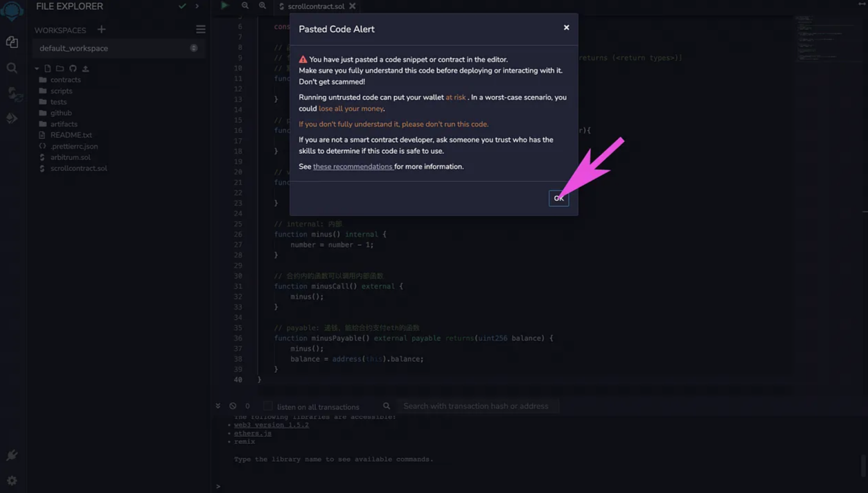Close the Pasted Code Alert dialog
This screenshot has height=493, width=868.
click(x=566, y=28)
